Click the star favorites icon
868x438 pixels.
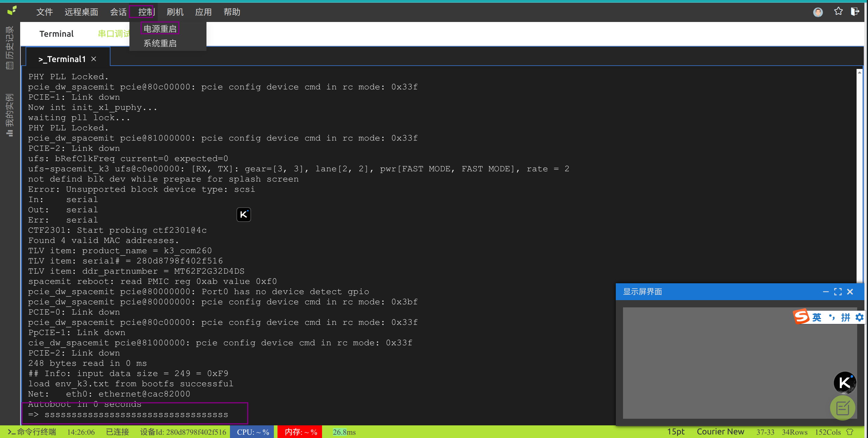click(838, 11)
